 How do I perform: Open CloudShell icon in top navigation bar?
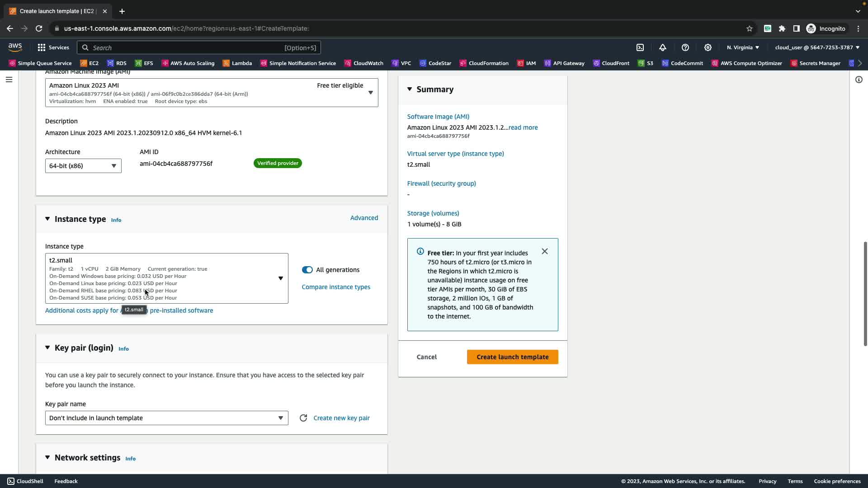point(640,47)
